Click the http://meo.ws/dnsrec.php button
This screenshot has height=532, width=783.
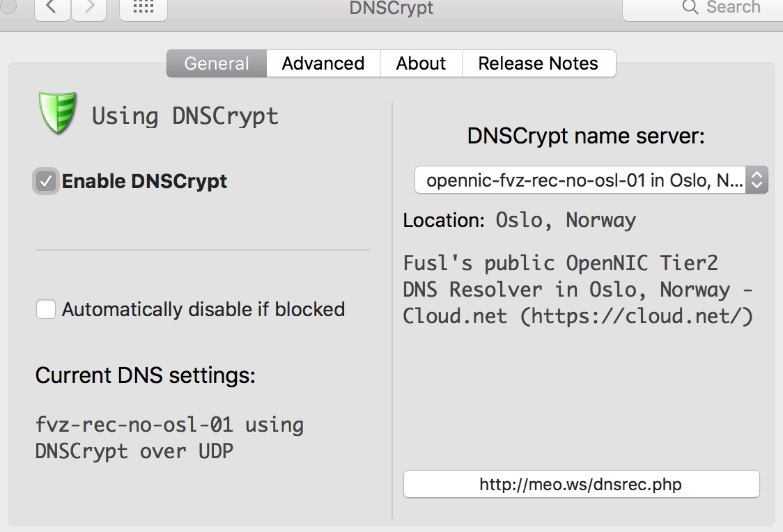tap(581, 484)
